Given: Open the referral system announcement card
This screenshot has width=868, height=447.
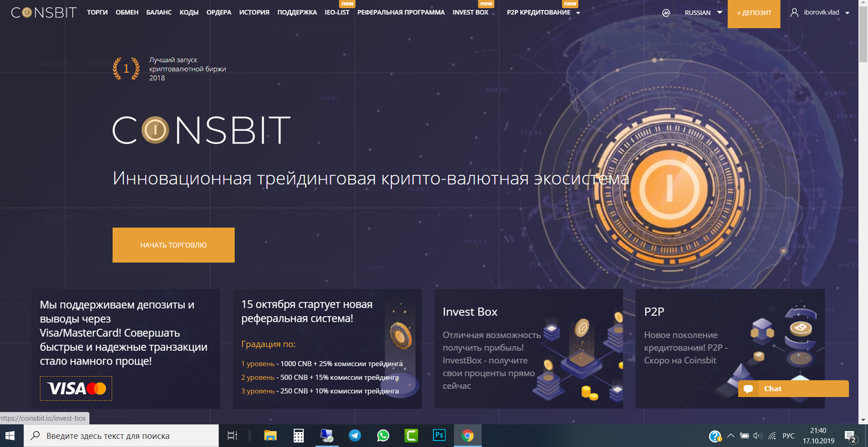Looking at the screenshot, I should pyautogui.click(x=327, y=349).
